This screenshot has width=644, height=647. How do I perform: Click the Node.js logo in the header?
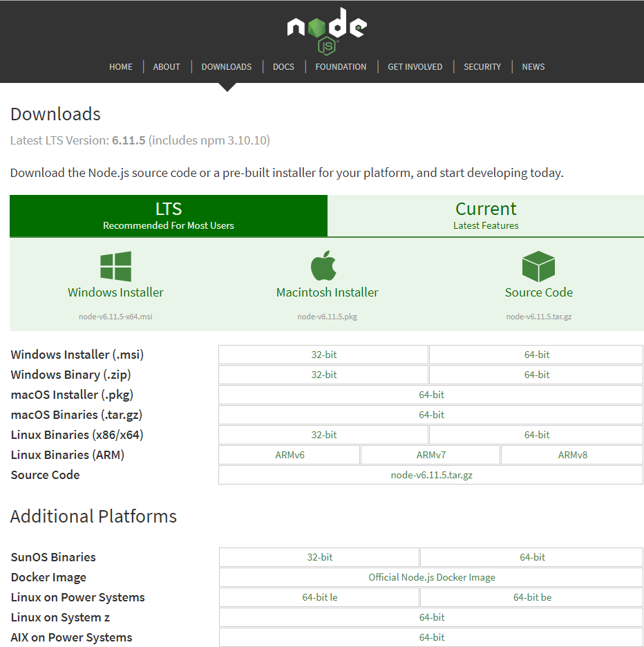(x=327, y=31)
